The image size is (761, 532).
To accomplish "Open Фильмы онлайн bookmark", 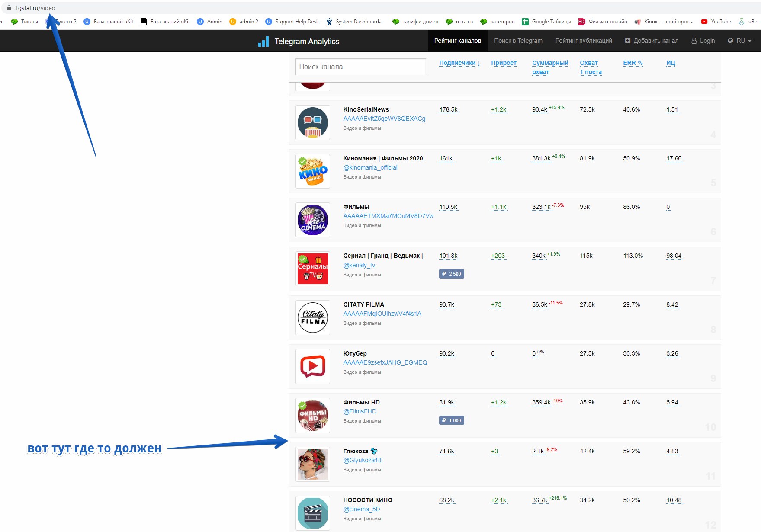I will pos(603,22).
